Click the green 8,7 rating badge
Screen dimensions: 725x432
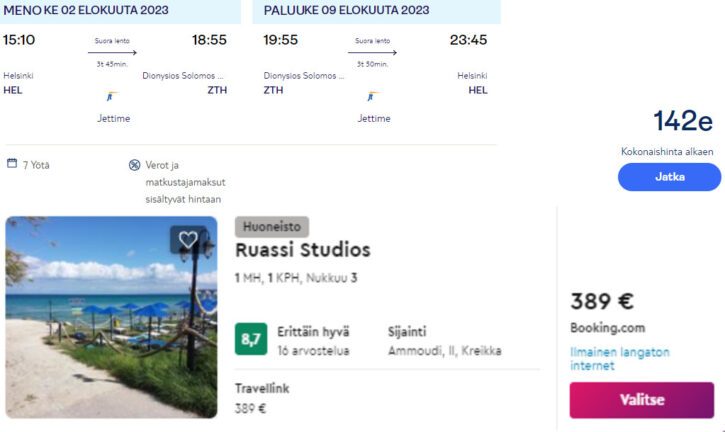click(251, 338)
